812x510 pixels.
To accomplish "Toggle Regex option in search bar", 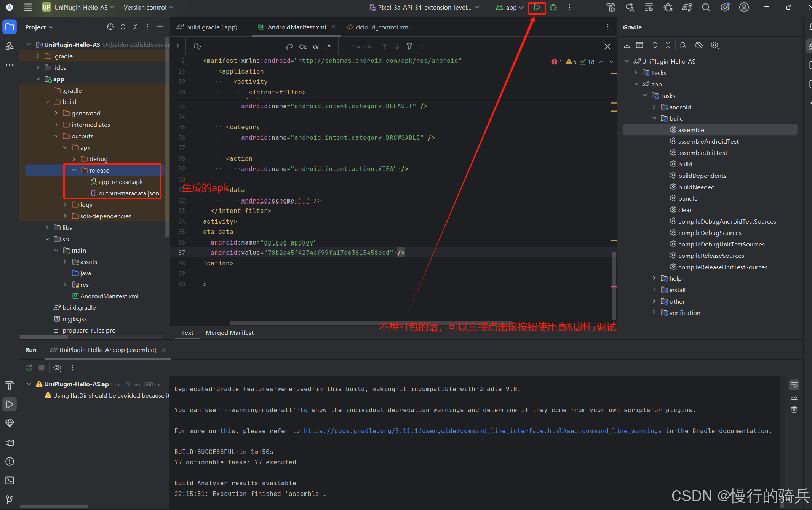I will [328, 46].
